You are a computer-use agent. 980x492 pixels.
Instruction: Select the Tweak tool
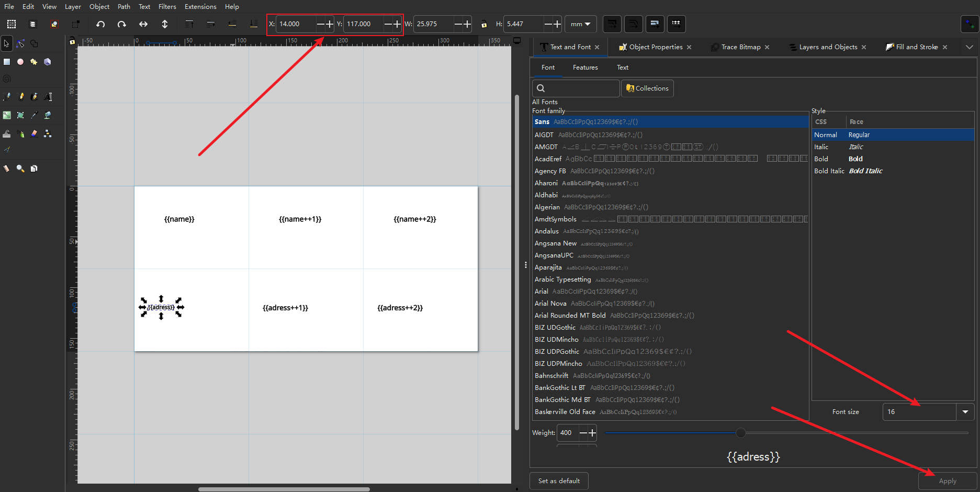click(x=7, y=134)
